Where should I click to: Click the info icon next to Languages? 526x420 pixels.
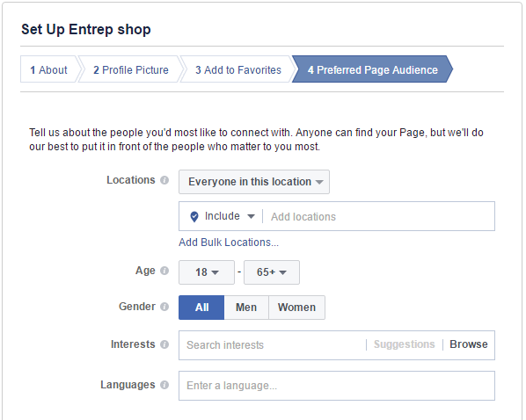coord(164,385)
